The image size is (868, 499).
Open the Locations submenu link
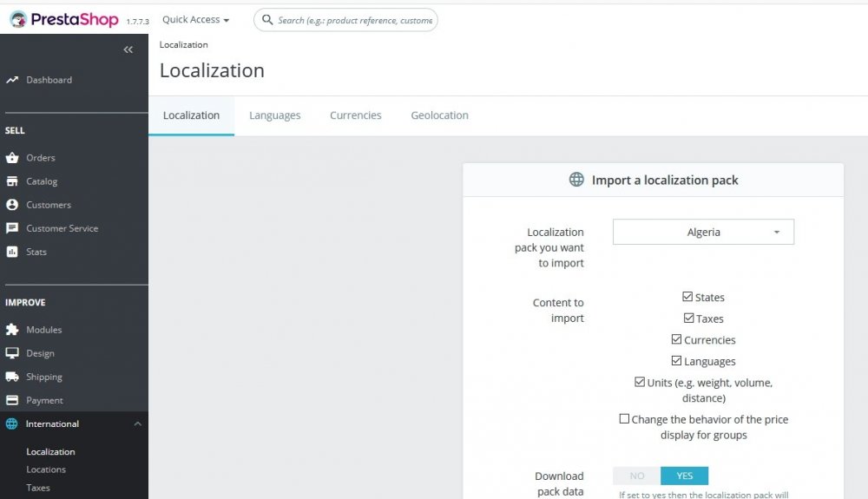pyautogui.click(x=46, y=469)
